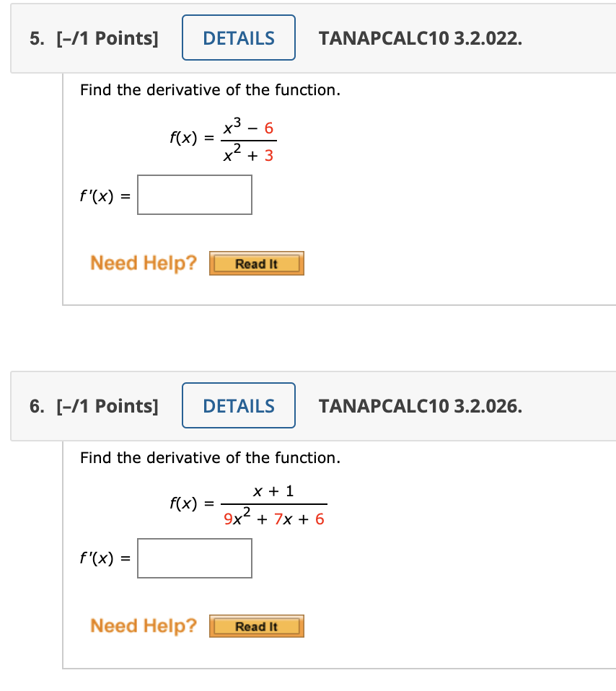Click the f'(x) answer box for question 6
The height and width of the screenshot is (691, 616).
(x=194, y=558)
